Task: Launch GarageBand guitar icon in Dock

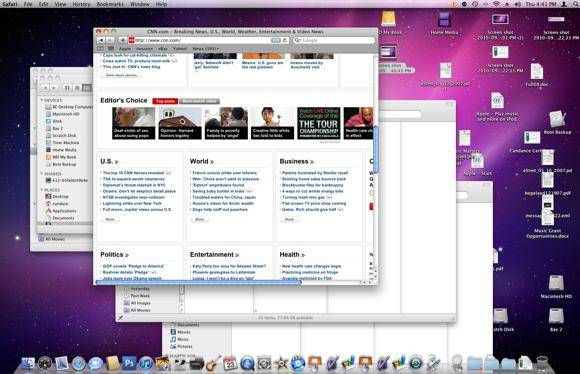Action: 213,363
